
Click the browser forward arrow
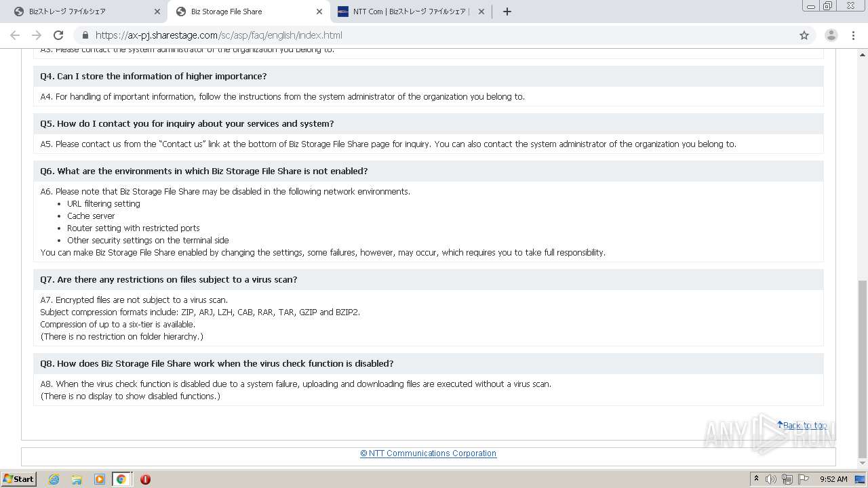[x=37, y=35]
